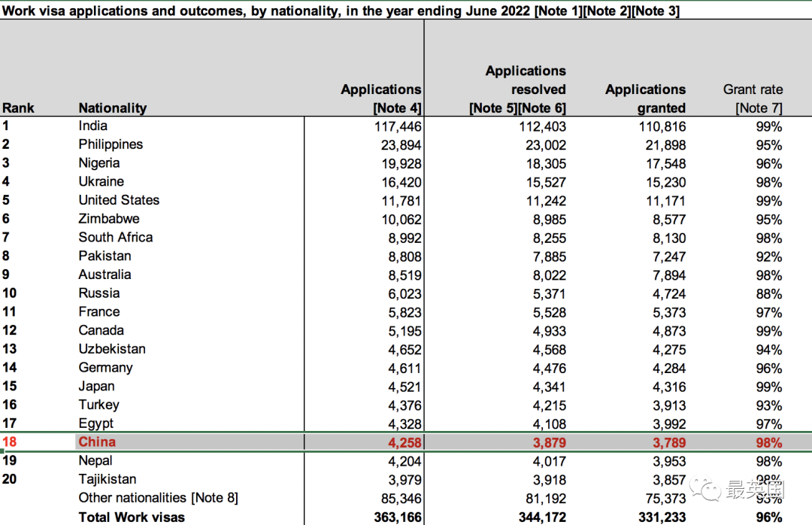The width and height of the screenshot is (812, 525).
Task: Select the Germany nationality cell
Action: [106, 369]
